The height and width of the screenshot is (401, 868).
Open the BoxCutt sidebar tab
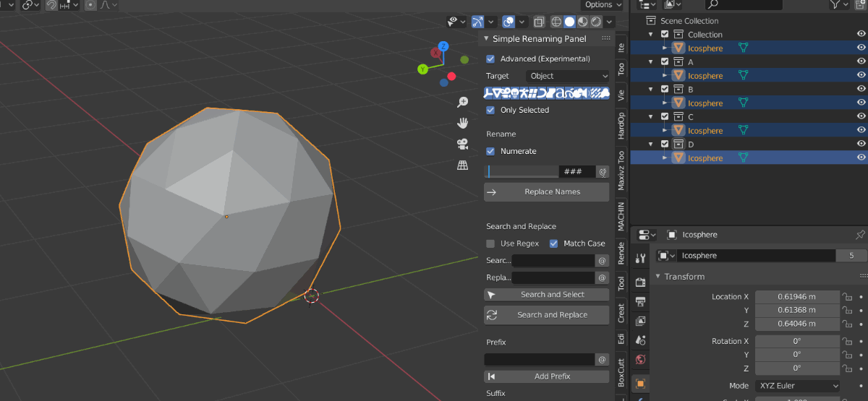pyautogui.click(x=621, y=371)
